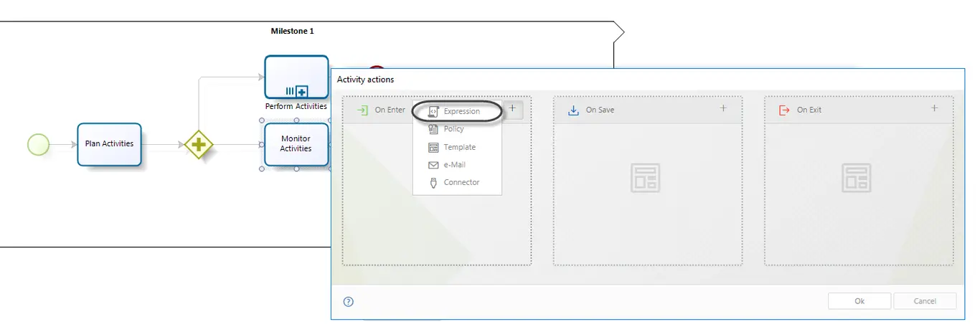Viewport: 980px width, 327px height.
Task: Select the green start event circle
Action: click(38, 145)
